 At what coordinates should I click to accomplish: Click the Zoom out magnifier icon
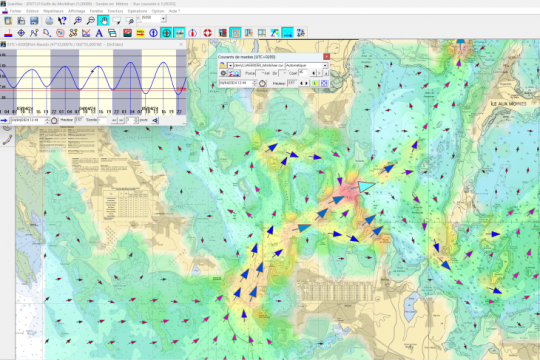[x=90, y=21]
